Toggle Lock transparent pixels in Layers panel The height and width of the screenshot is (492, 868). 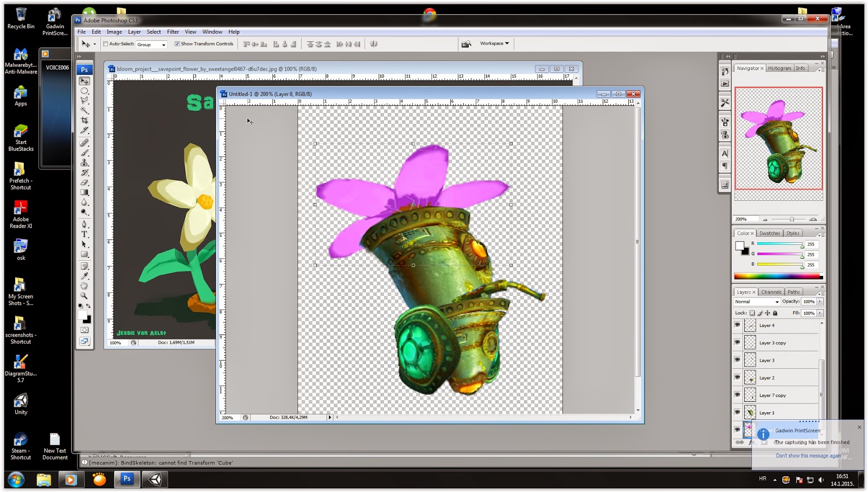(x=752, y=313)
